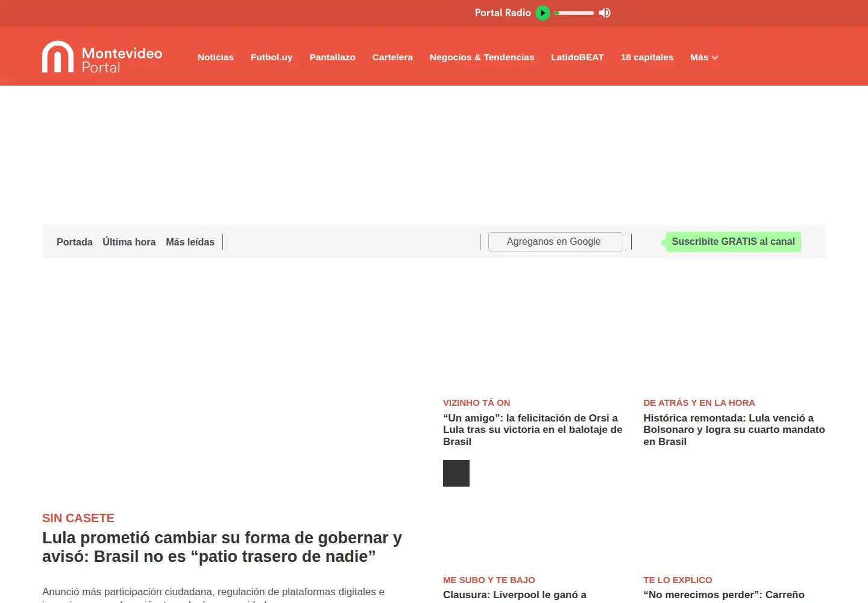
Task: Open the SIN CASETE category label
Action: tap(78, 518)
